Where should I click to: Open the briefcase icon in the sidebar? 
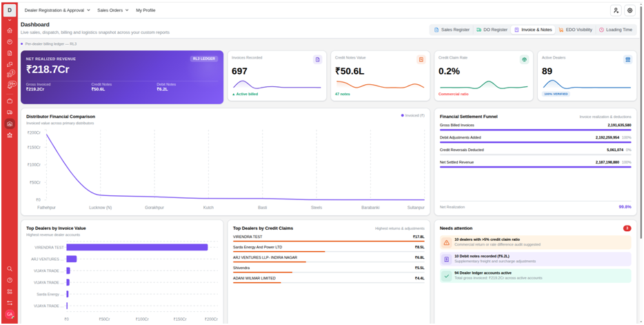click(x=10, y=101)
